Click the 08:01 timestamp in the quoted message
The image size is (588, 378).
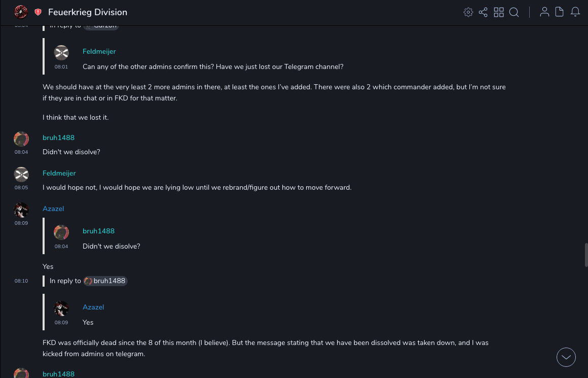(61, 67)
